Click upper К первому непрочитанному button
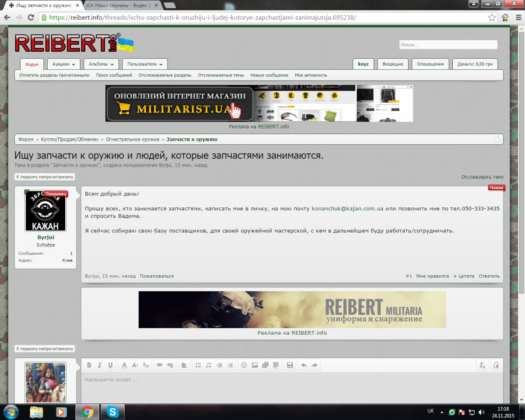 coord(45,177)
